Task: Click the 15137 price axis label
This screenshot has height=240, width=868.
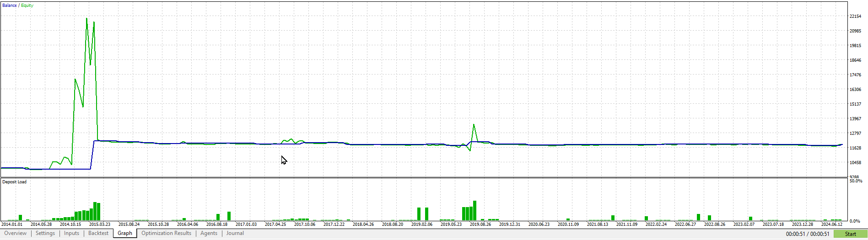Action: (855, 104)
